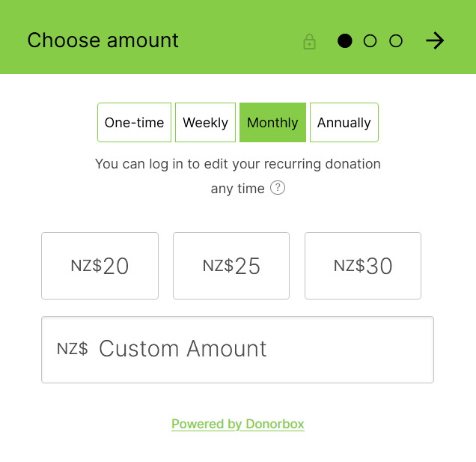Select the Monthly frequency option
This screenshot has width=476, height=462.
[x=272, y=122]
